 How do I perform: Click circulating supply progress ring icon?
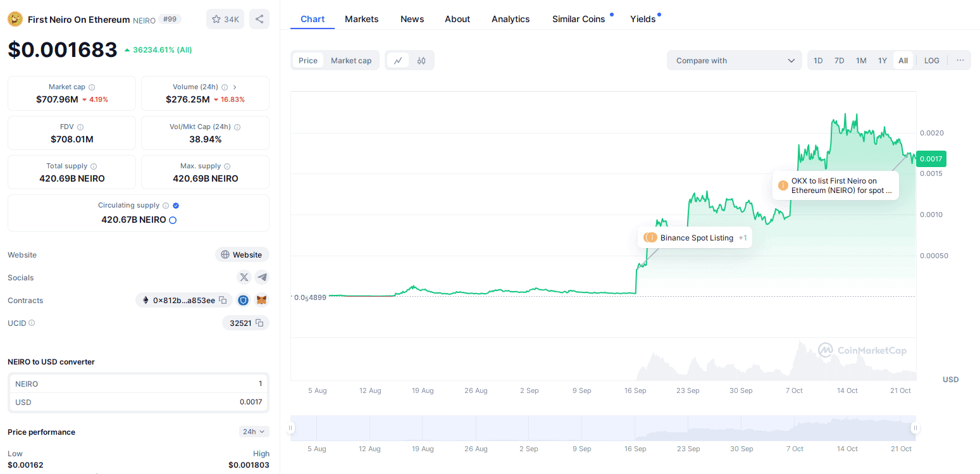173,220
